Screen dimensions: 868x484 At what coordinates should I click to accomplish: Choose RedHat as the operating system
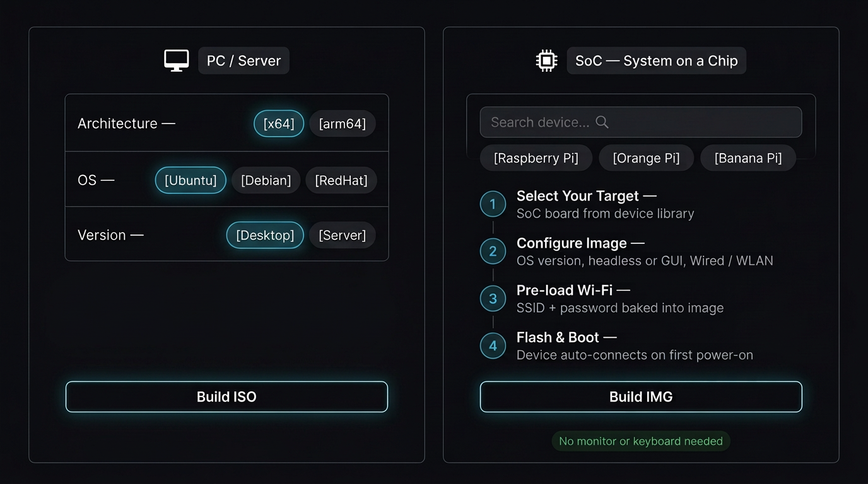341,180
